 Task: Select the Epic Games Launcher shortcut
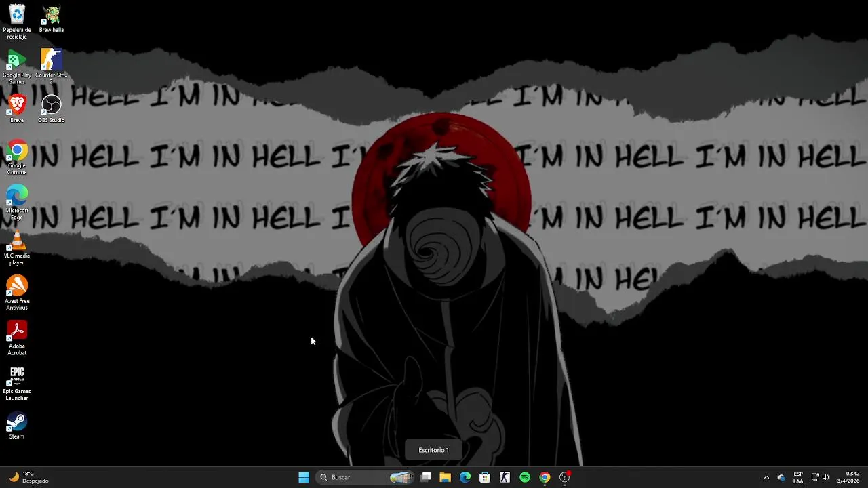(x=17, y=384)
